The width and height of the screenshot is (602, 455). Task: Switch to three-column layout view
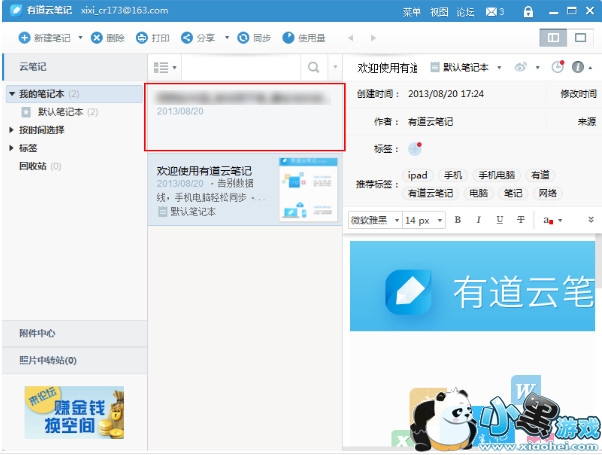[553, 38]
